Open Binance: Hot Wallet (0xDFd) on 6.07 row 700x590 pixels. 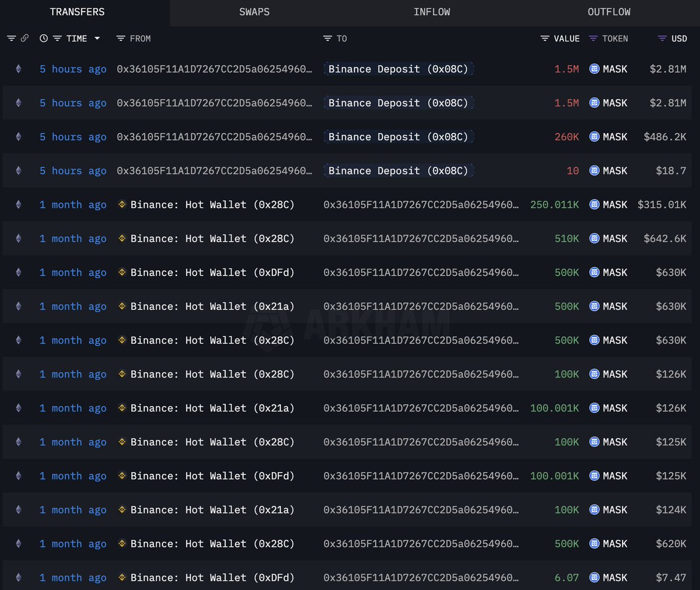point(212,577)
